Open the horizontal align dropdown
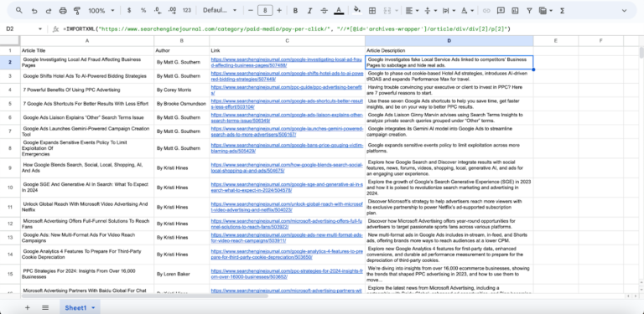644x314 pixels. [x=412, y=11]
